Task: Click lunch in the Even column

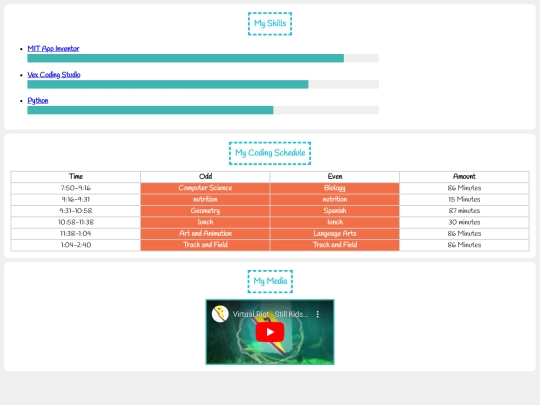Action: [x=335, y=222]
